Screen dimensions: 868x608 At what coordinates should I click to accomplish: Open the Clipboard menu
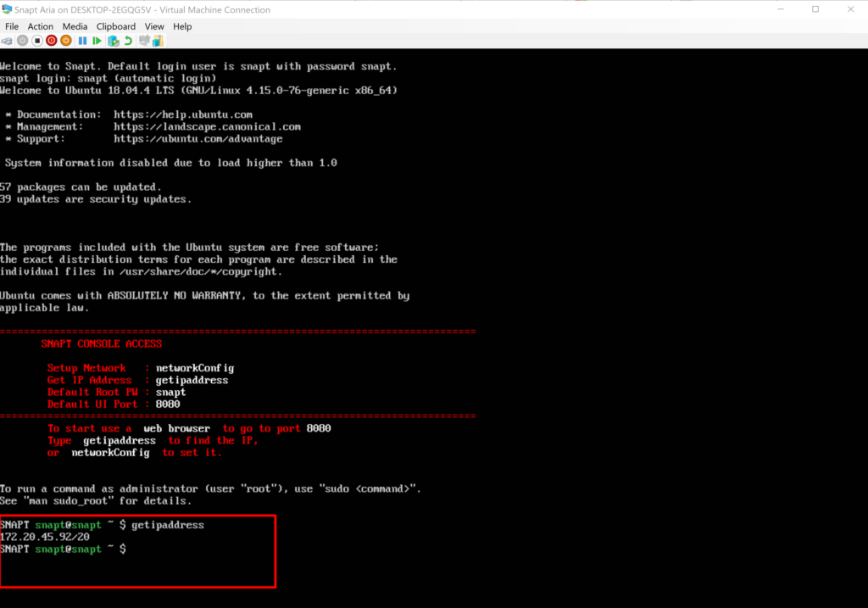[x=115, y=26]
